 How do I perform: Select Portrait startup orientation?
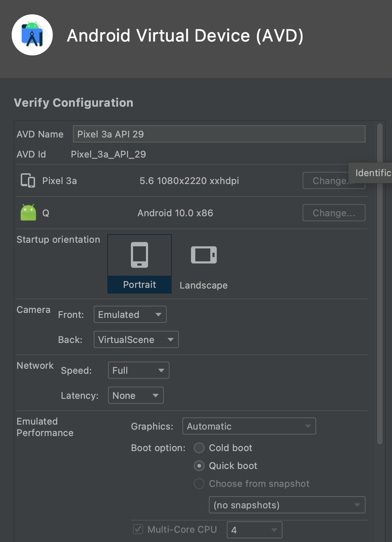pyautogui.click(x=139, y=264)
